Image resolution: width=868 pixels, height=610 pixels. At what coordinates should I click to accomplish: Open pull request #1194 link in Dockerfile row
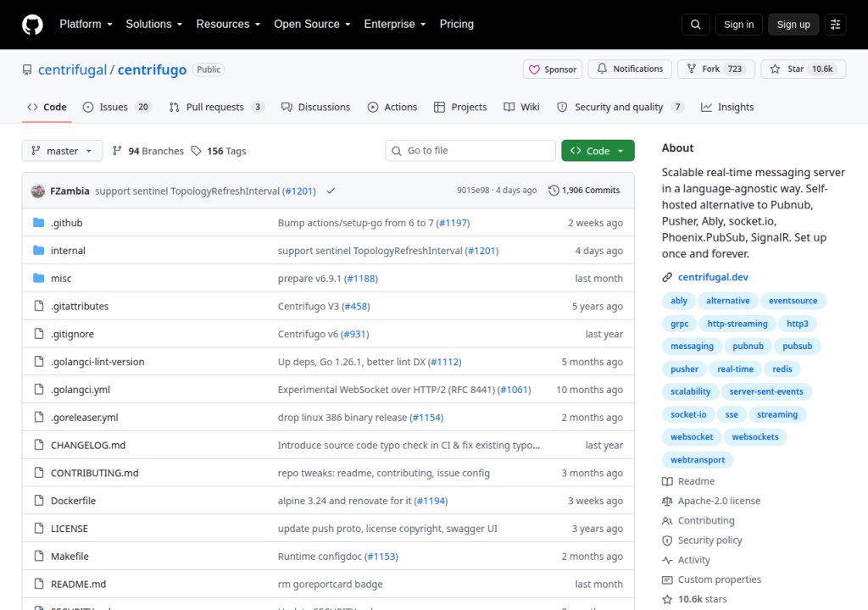click(x=431, y=501)
